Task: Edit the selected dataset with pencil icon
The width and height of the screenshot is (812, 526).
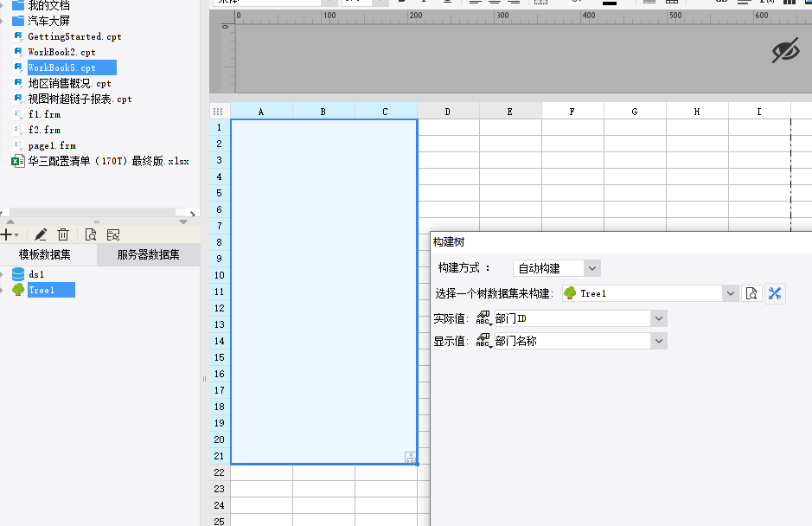Action: (41, 234)
